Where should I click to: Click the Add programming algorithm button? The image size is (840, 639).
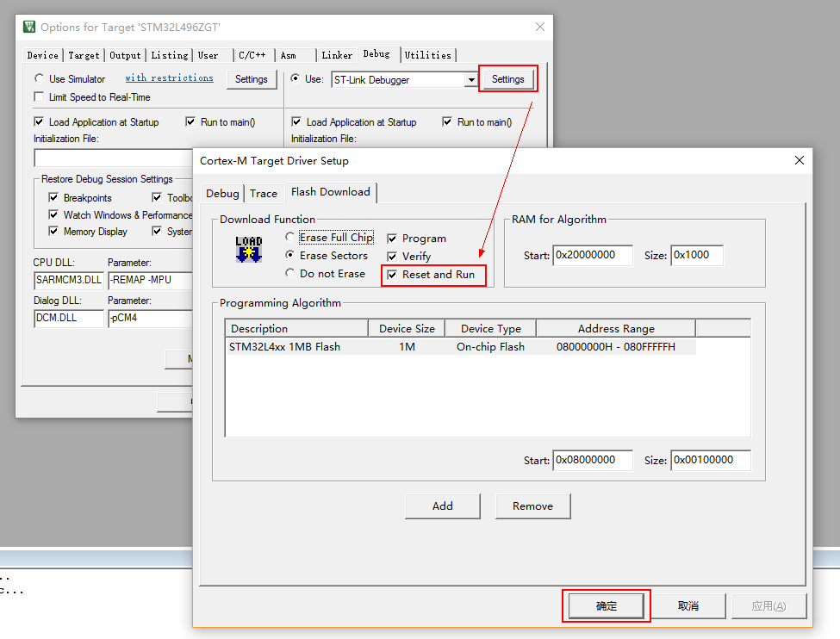point(442,506)
